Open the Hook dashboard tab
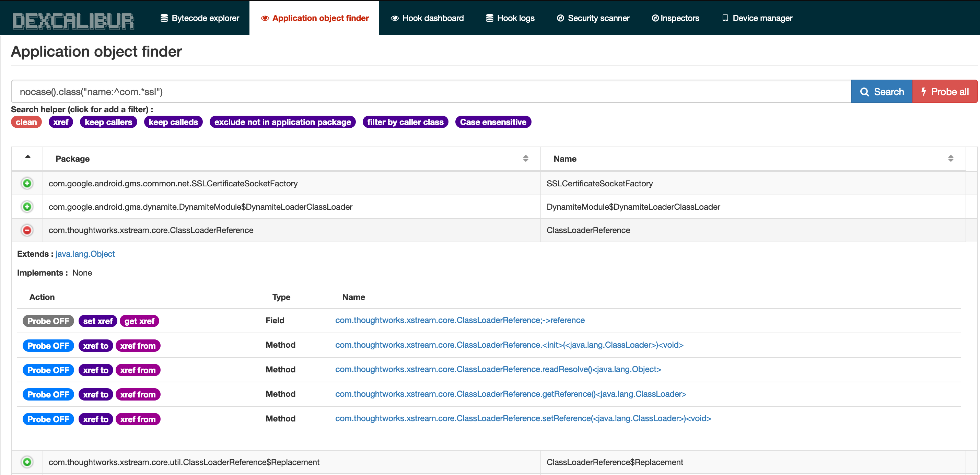Image resolution: width=980 pixels, height=475 pixels. point(427,18)
